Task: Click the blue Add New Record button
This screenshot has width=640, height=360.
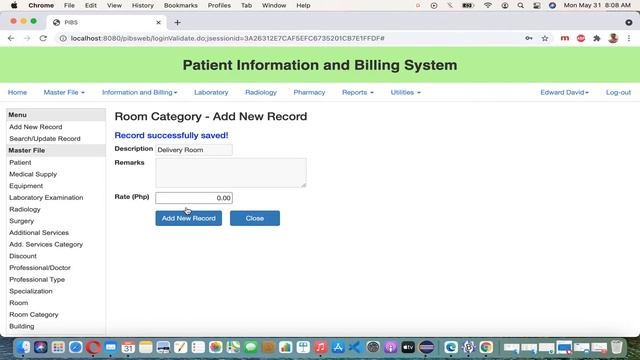Action: [189, 218]
